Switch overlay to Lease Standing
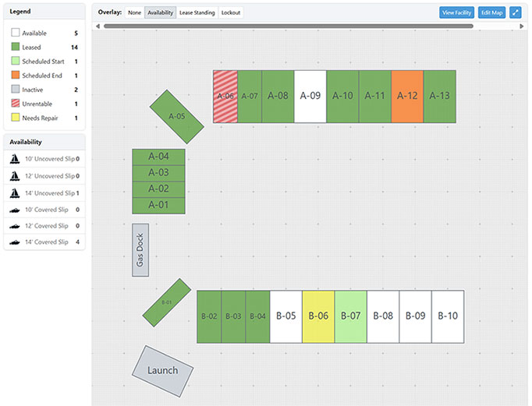This screenshot has width=532, height=406. coord(197,12)
